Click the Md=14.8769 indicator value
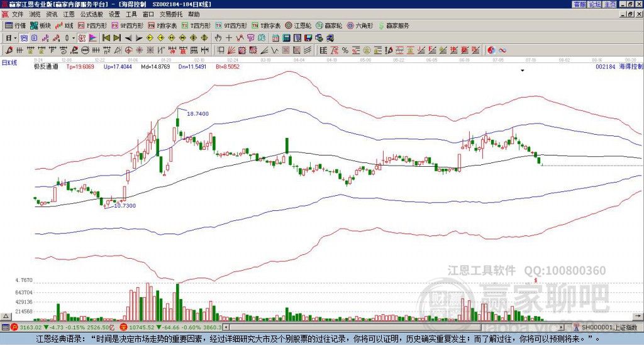The image size is (644, 345). pyautogui.click(x=155, y=67)
